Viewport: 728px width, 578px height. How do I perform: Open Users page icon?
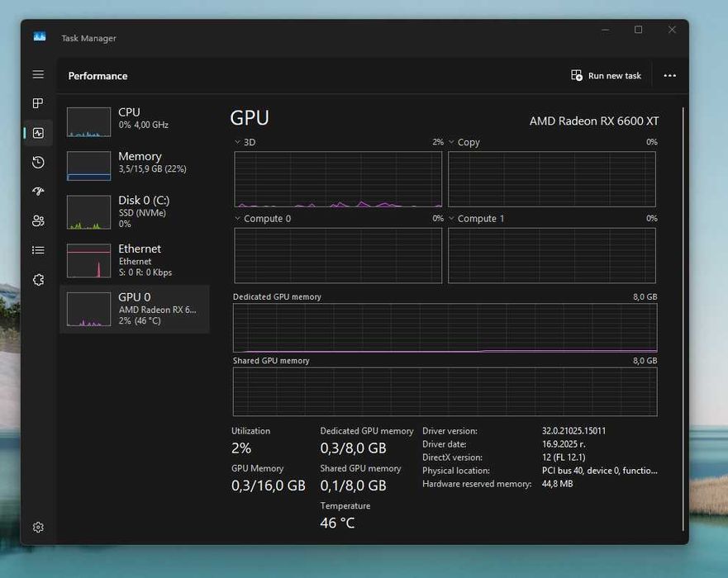[x=38, y=220]
